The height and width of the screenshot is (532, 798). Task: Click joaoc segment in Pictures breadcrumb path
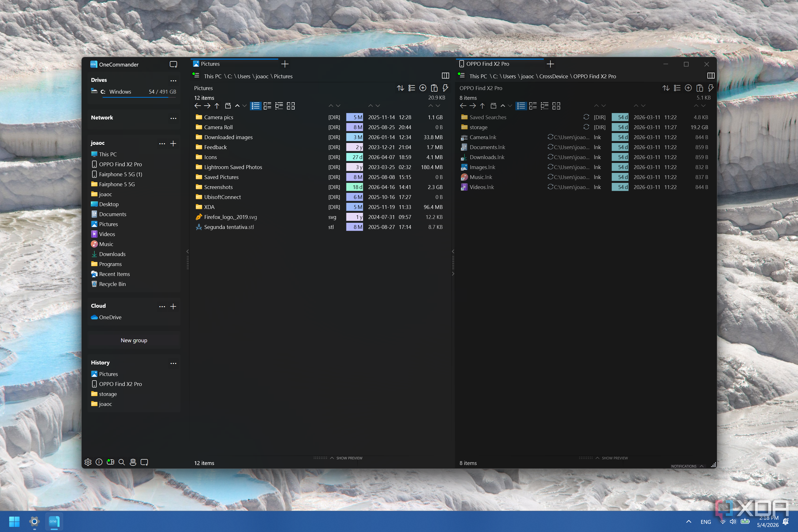[262, 76]
